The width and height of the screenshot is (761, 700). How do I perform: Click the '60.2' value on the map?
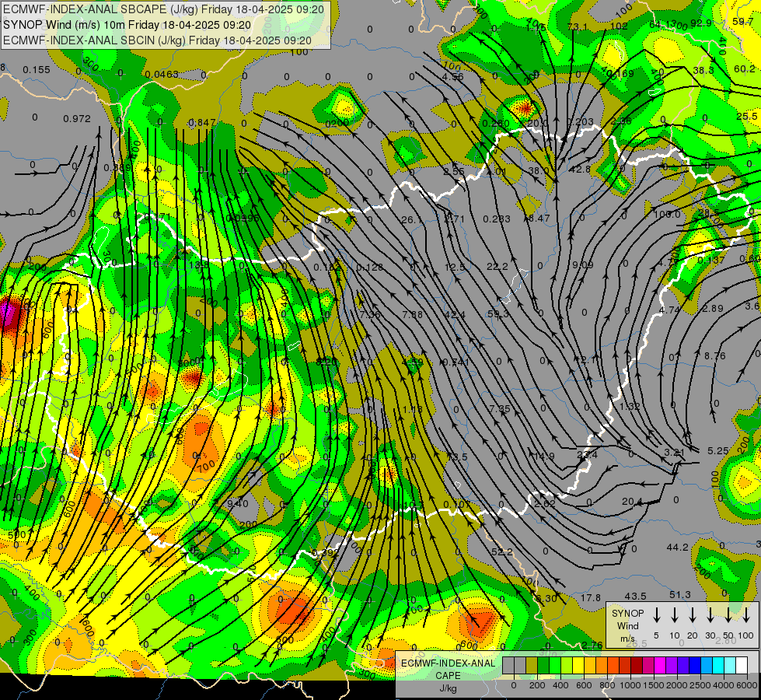click(745, 69)
